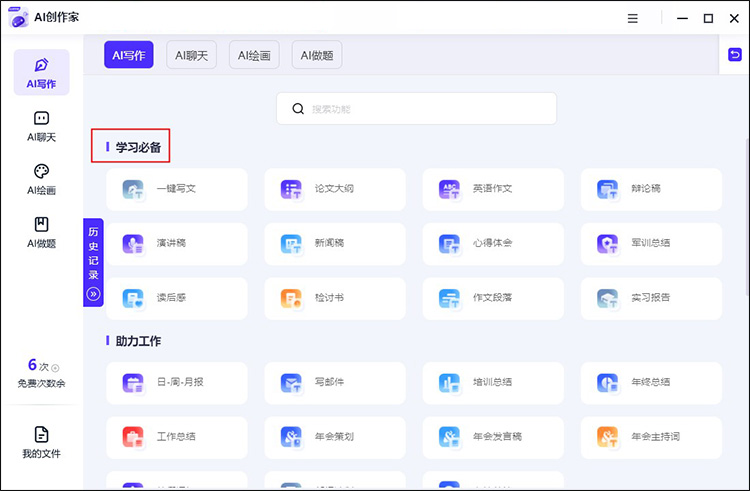This screenshot has height=491, width=750.
Task: Open the 心得体会 card
Action: pyautogui.click(x=493, y=244)
